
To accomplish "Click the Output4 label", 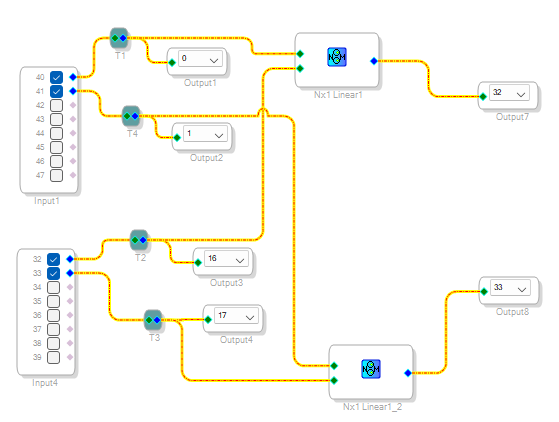I will pyautogui.click(x=236, y=340).
